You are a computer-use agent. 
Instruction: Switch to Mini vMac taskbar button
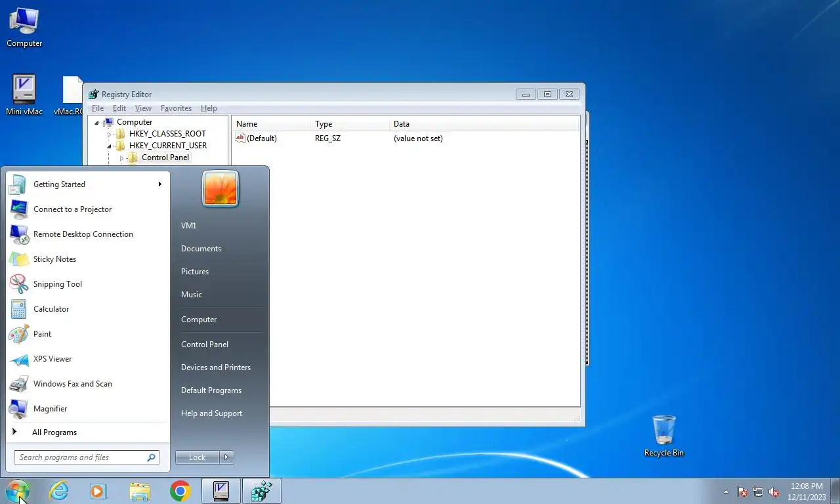point(221,491)
